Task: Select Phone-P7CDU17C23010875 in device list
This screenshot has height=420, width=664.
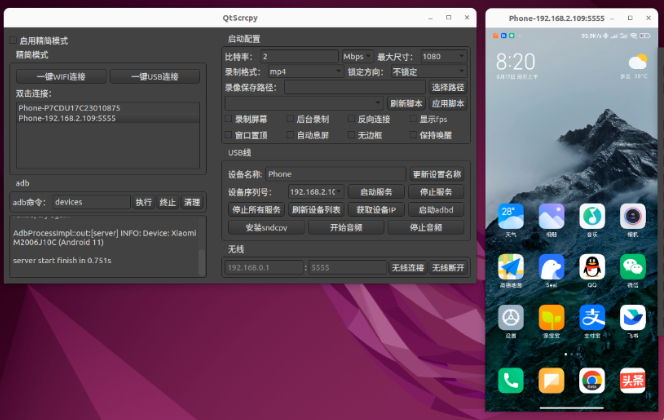Action: [x=108, y=108]
